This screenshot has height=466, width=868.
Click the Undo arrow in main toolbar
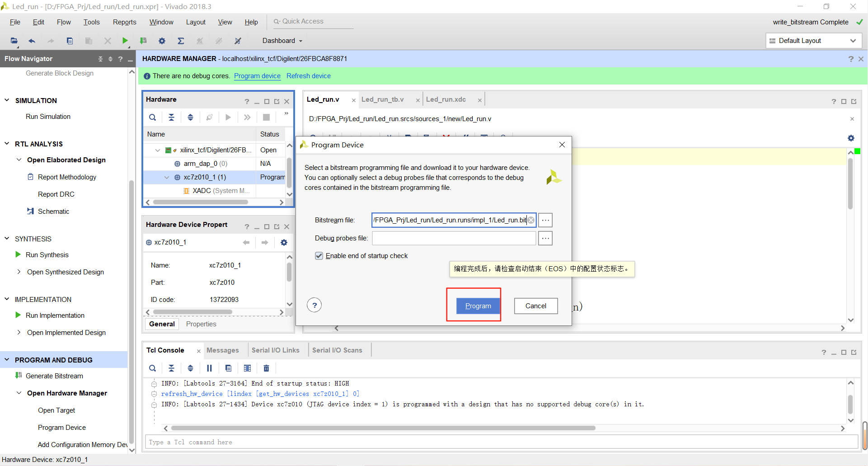(x=32, y=41)
